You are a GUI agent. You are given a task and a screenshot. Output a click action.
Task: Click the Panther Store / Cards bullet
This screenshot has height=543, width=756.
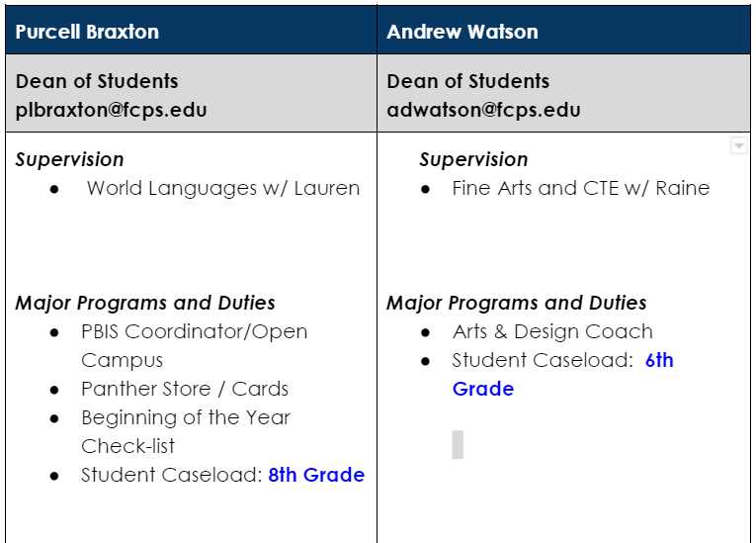[x=185, y=389]
